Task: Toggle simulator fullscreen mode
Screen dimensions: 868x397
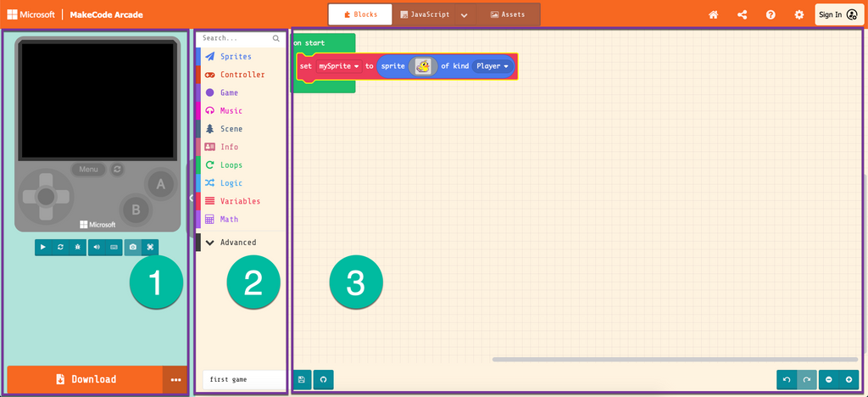Action: (150, 247)
